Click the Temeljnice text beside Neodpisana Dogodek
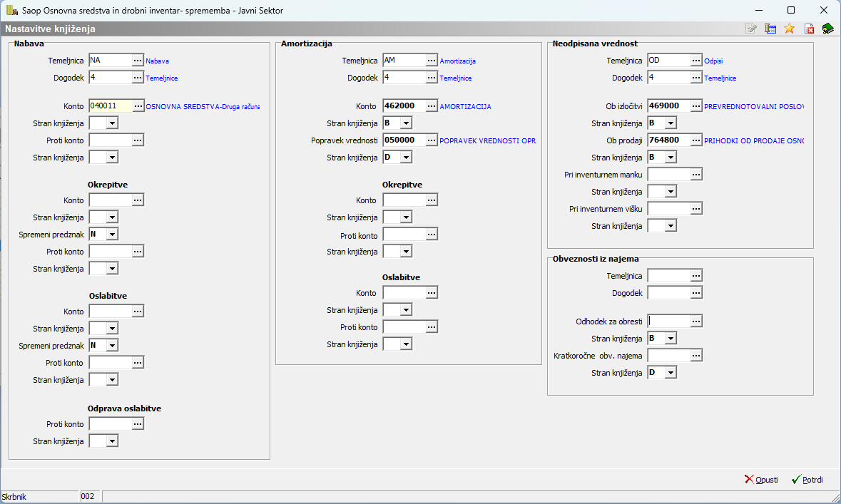Image resolution: width=841 pixels, height=504 pixels. pos(720,78)
